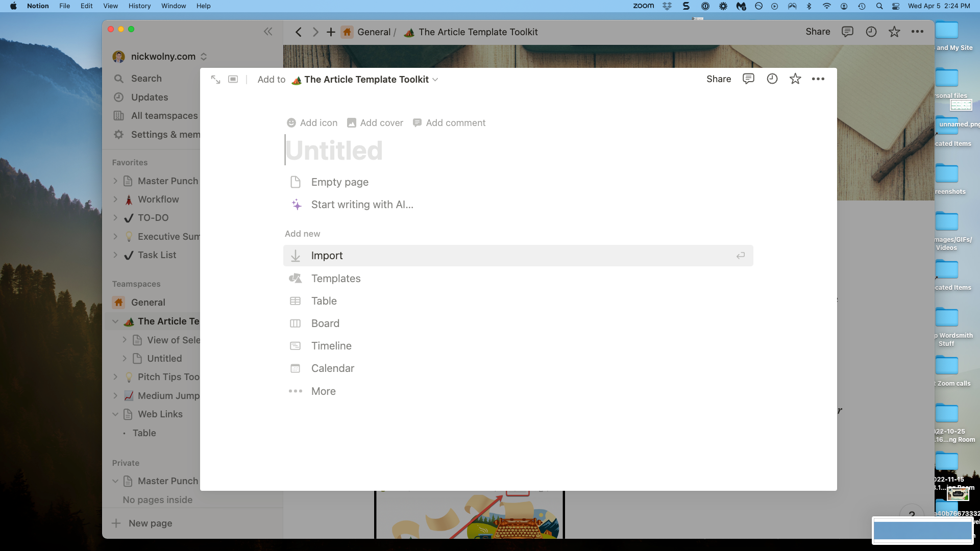Choose the Import option
980x551 pixels.
[327, 256]
